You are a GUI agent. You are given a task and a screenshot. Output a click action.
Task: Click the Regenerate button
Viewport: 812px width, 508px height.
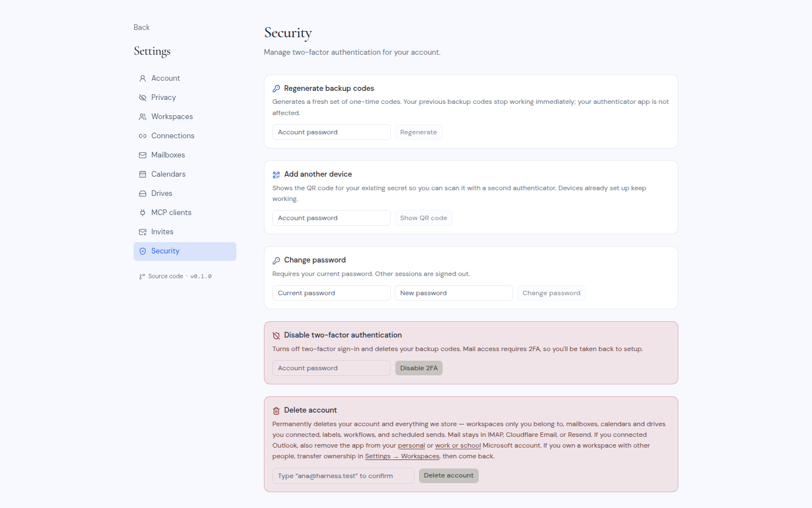[x=418, y=132]
